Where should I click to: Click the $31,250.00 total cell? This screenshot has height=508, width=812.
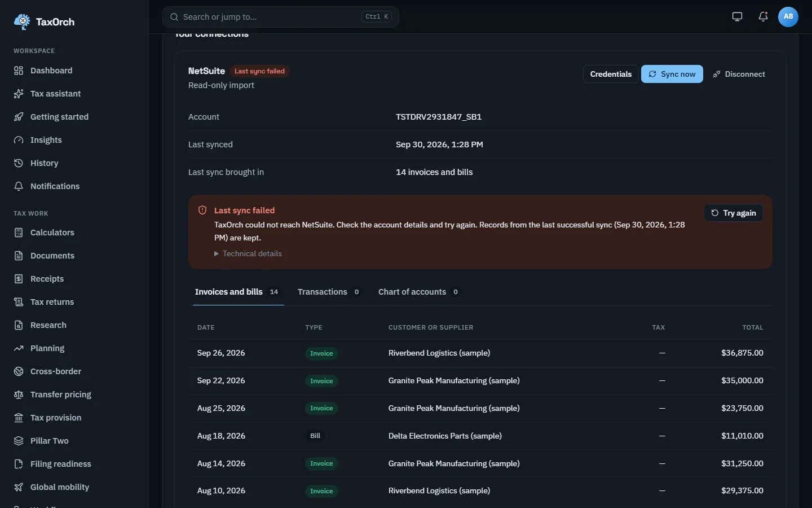(x=742, y=463)
